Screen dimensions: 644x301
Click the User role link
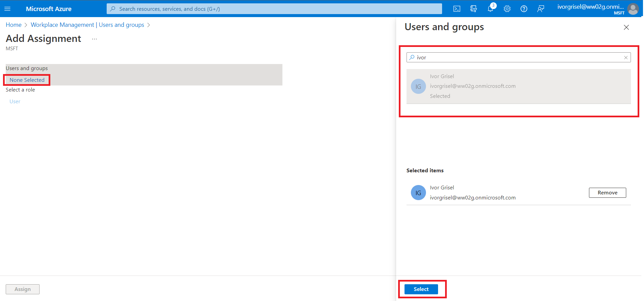click(15, 101)
